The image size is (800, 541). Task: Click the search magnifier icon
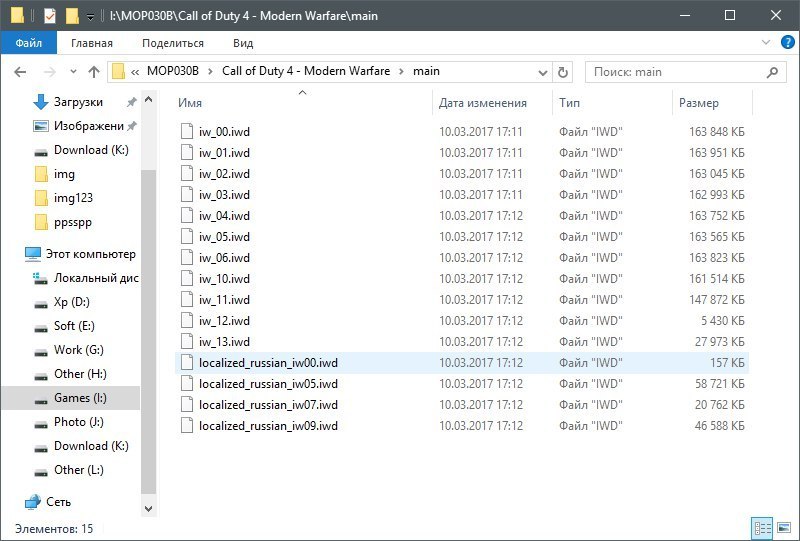click(772, 72)
